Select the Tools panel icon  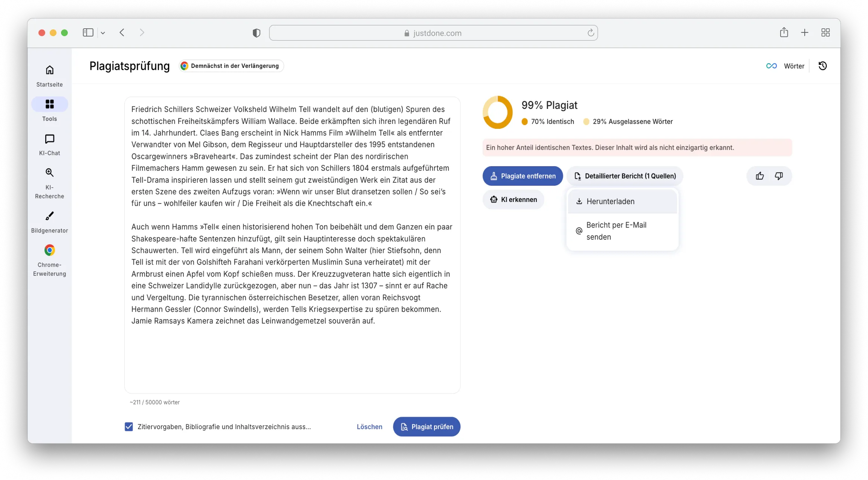(49, 104)
